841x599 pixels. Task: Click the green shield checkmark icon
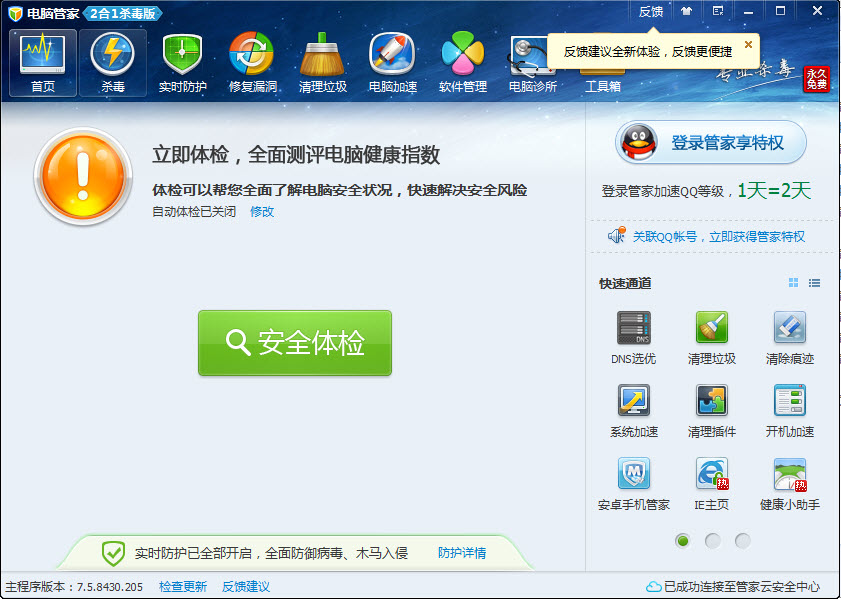[x=113, y=553]
